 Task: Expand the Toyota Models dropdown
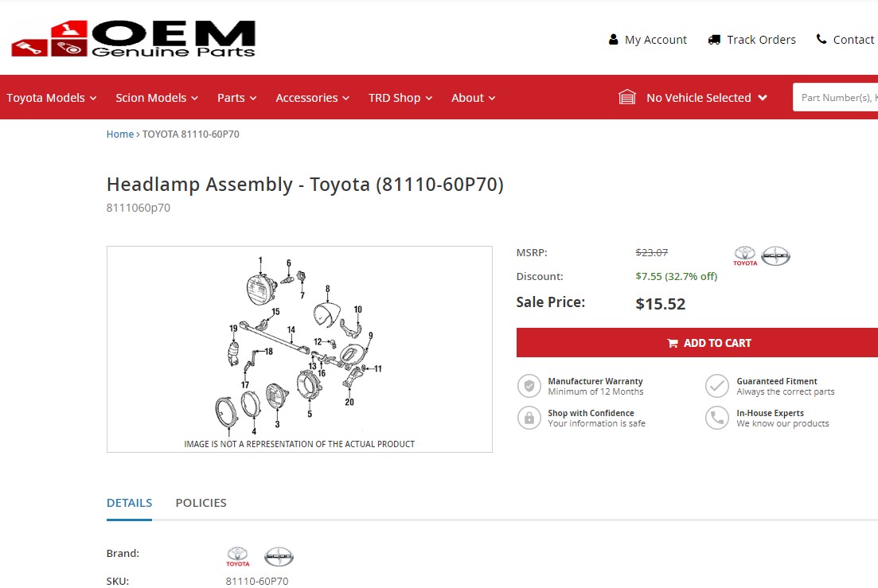[52, 98]
